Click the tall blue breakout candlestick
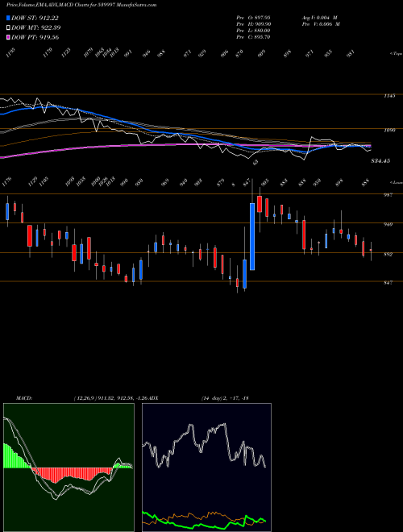The width and height of the screenshot is (403, 532). tap(252, 236)
